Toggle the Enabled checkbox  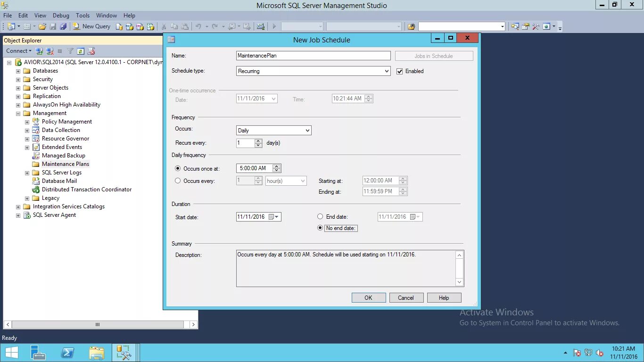pos(400,71)
